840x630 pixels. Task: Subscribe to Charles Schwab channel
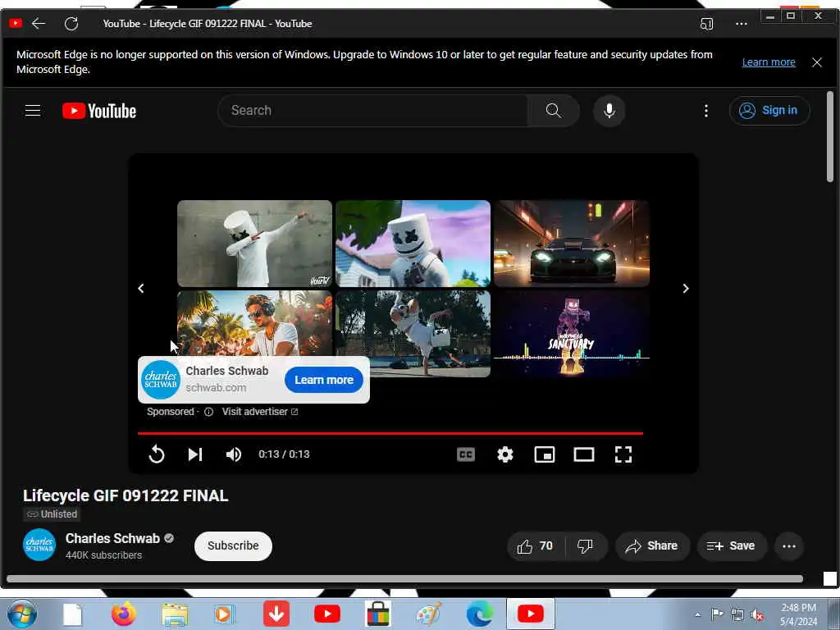pos(233,546)
